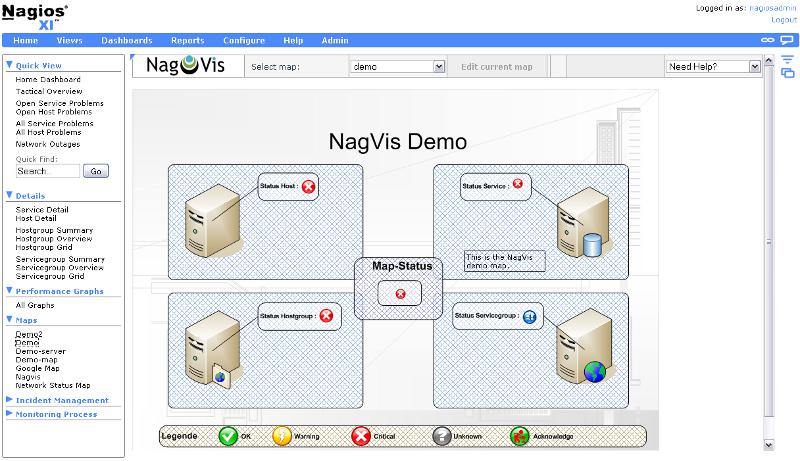The image size is (800, 461).
Task: Click Edit current map button
Action: coord(496,67)
